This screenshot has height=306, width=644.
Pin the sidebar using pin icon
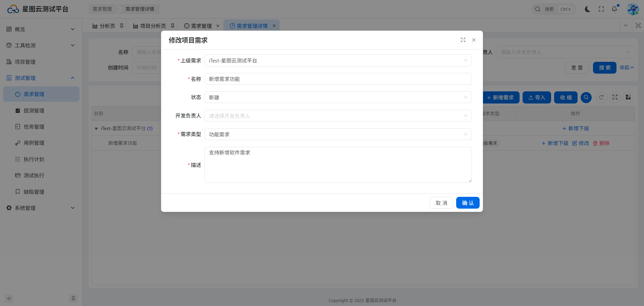pos(73,298)
